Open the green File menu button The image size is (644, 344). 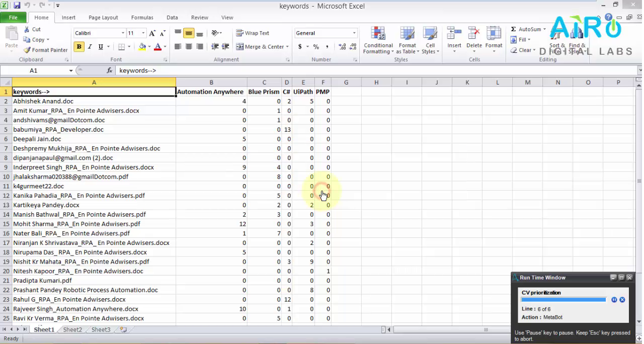(x=13, y=18)
